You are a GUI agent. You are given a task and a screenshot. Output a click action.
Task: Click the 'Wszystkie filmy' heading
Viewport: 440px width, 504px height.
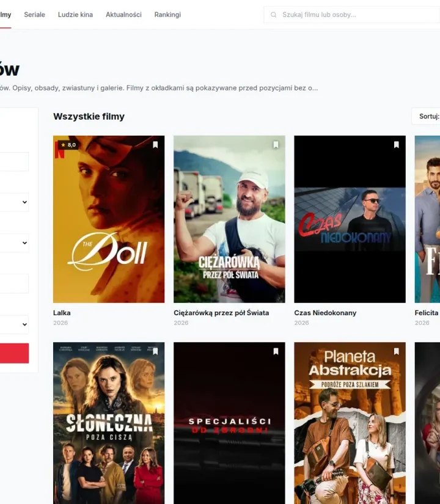click(x=89, y=116)
